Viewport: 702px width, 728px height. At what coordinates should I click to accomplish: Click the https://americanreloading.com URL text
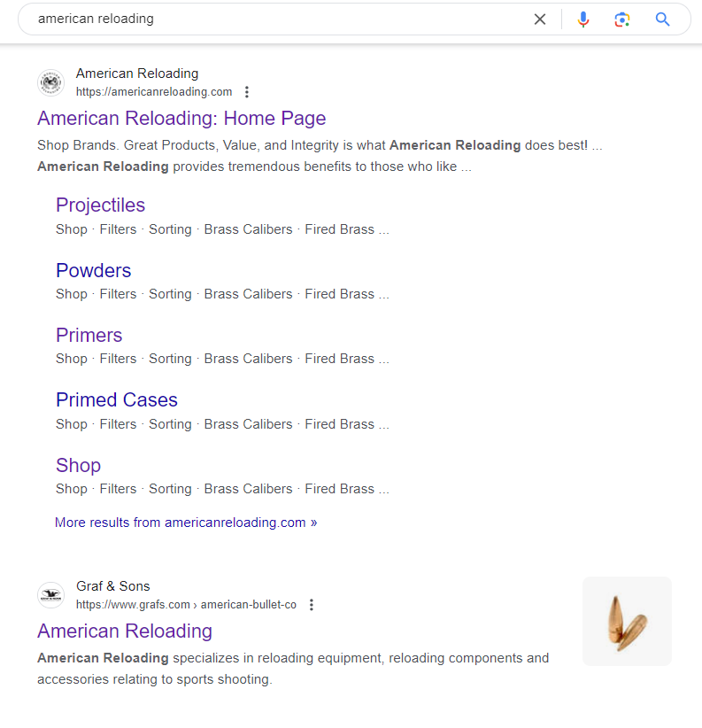click(154, 92)
